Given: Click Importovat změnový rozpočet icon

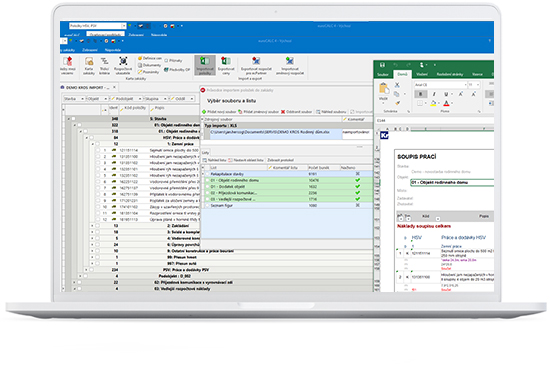Looking at the screenshot, I should pyautogui.click(x=290, y=65).
